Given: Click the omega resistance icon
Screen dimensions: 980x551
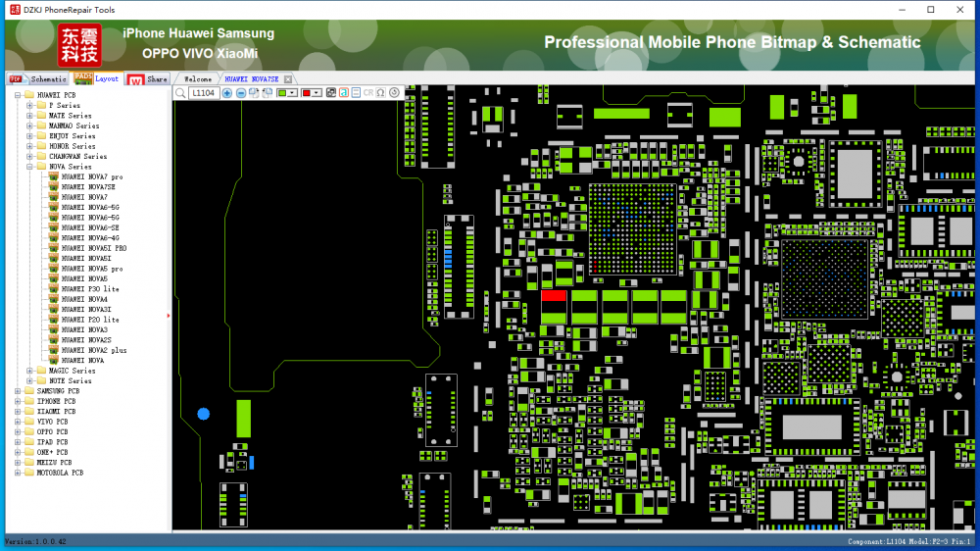Looking at the screenshot, I should click(x=380, y=93).
